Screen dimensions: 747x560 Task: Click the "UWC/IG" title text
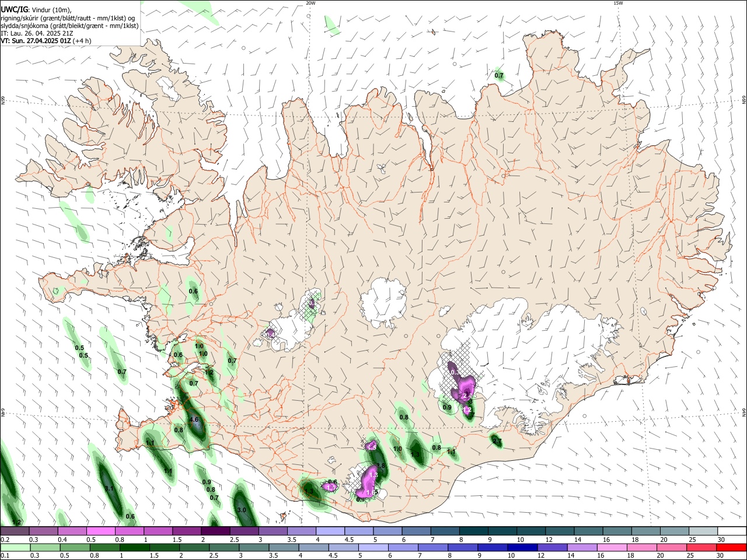coord(14,9)
